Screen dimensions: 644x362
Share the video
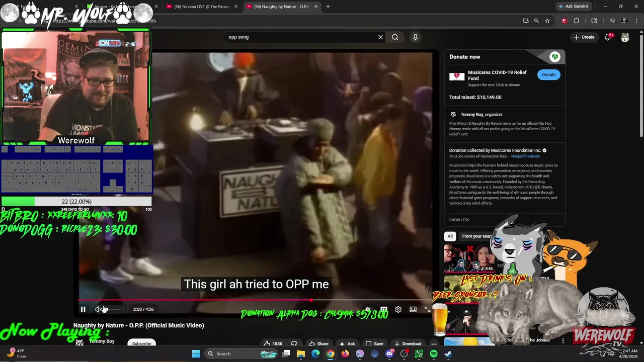318,344
